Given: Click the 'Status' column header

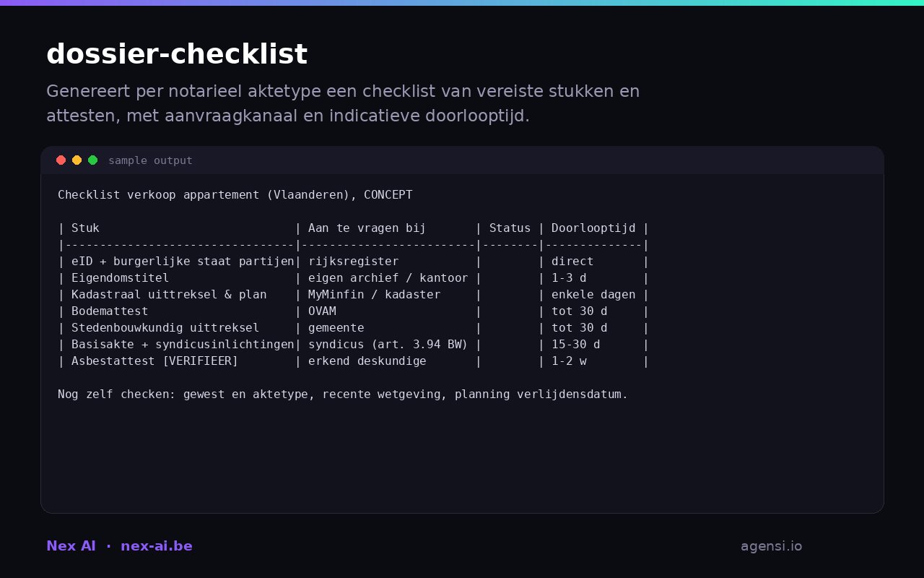Looking at the screenshot, I should (510, 228).
